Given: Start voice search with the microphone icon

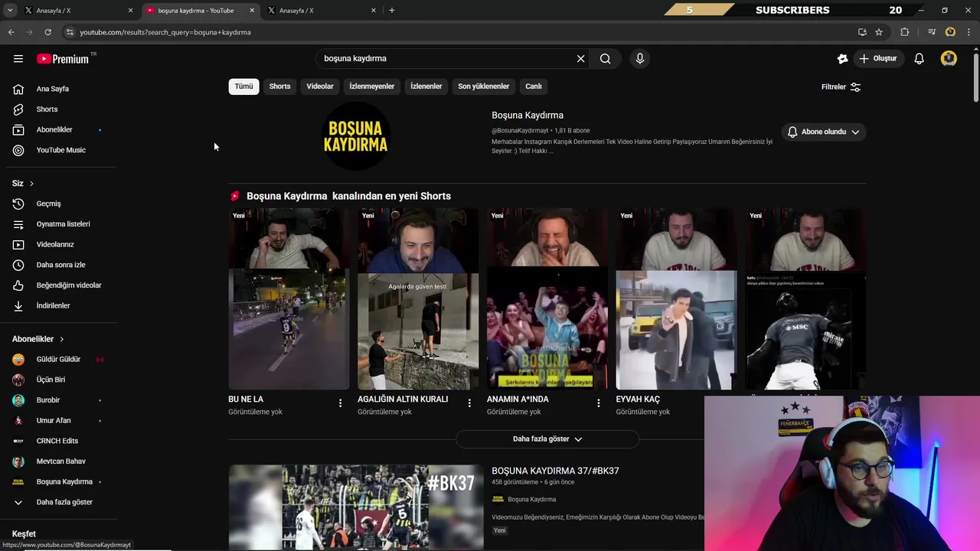Looking at the screenshot, I should click(640, 58).
